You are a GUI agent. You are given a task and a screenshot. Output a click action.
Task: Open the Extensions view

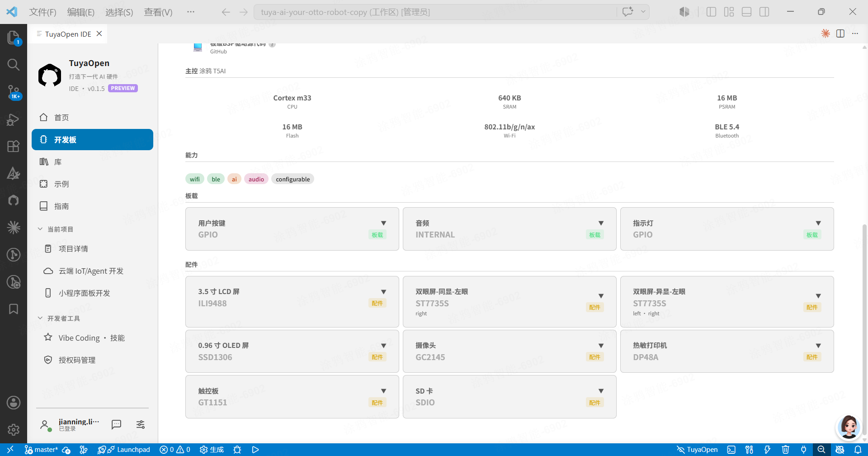click(x=14, y=146)
